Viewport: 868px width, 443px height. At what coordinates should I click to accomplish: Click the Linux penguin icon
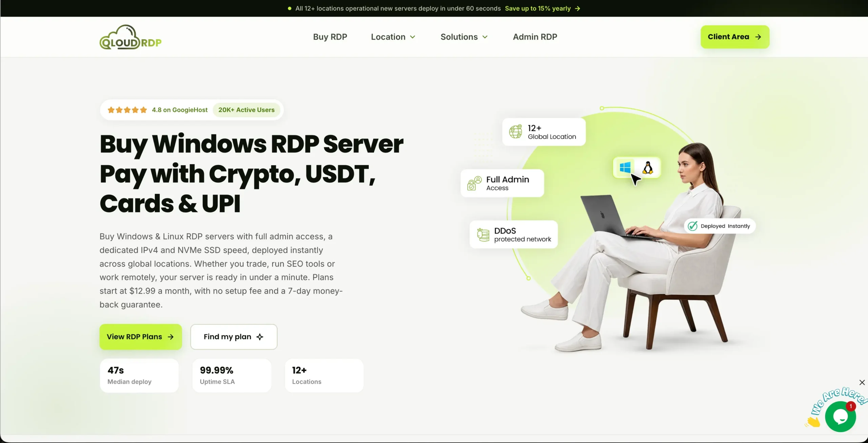(648, 168)
